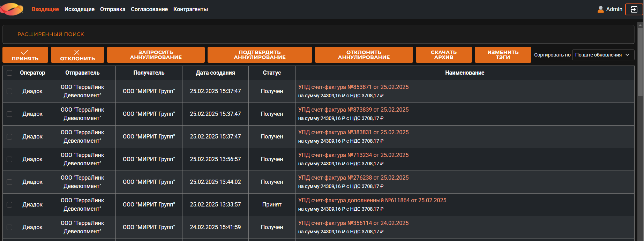Click the Admin user avatar icon
The width and height of the screenshot is (644, 241).
[600, 9]
